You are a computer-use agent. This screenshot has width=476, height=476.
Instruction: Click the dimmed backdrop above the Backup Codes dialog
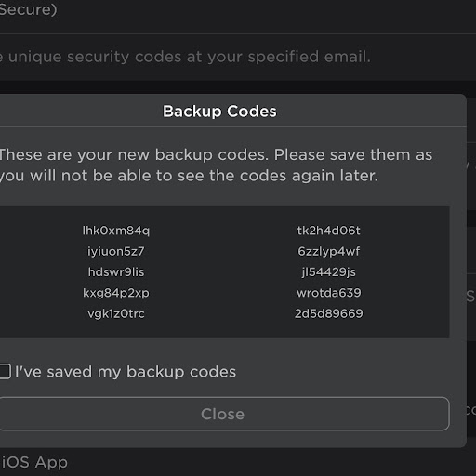pos(238,87)
